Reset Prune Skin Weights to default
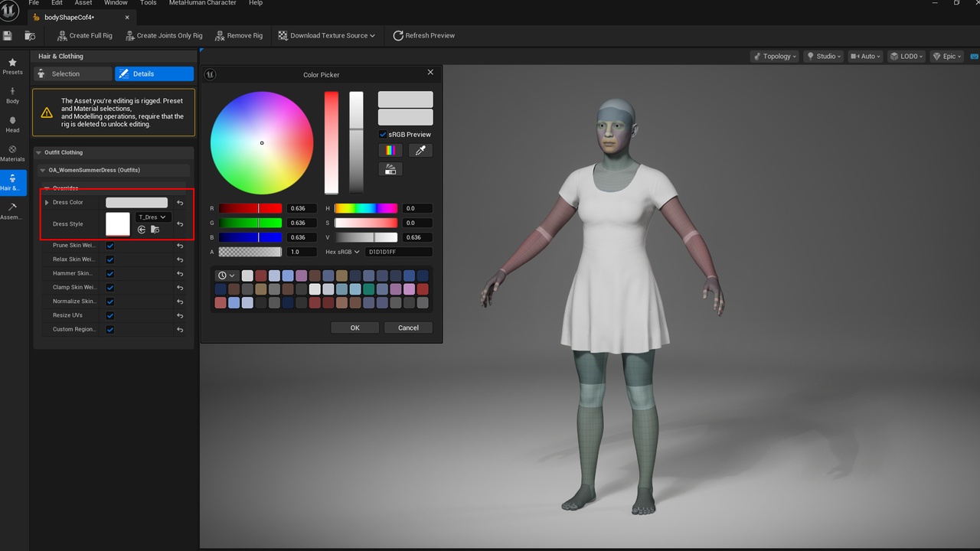This screenshot has width=980, height=551. (180, 246)
